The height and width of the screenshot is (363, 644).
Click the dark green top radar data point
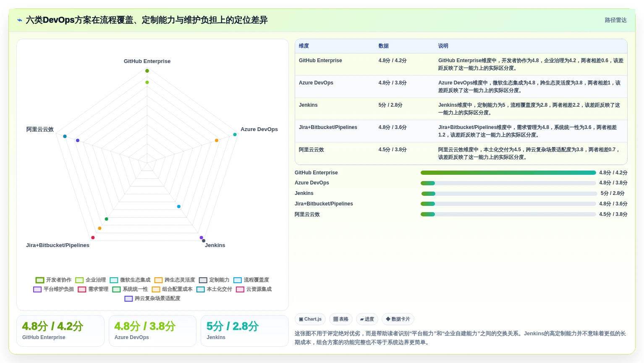point(147,71)
